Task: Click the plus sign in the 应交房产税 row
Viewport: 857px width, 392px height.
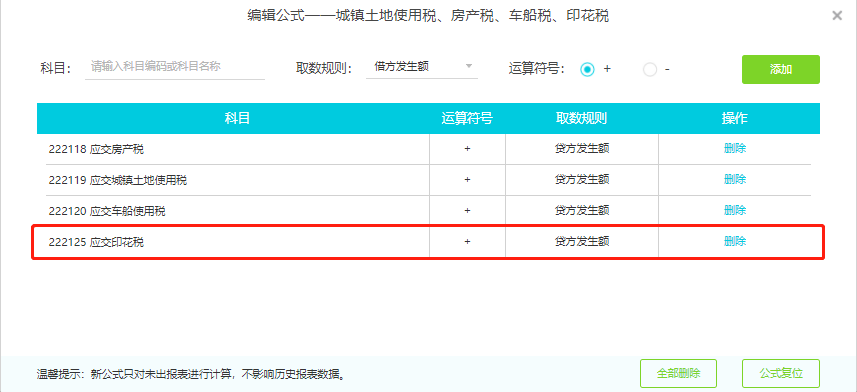Action: tap(467, 148)
